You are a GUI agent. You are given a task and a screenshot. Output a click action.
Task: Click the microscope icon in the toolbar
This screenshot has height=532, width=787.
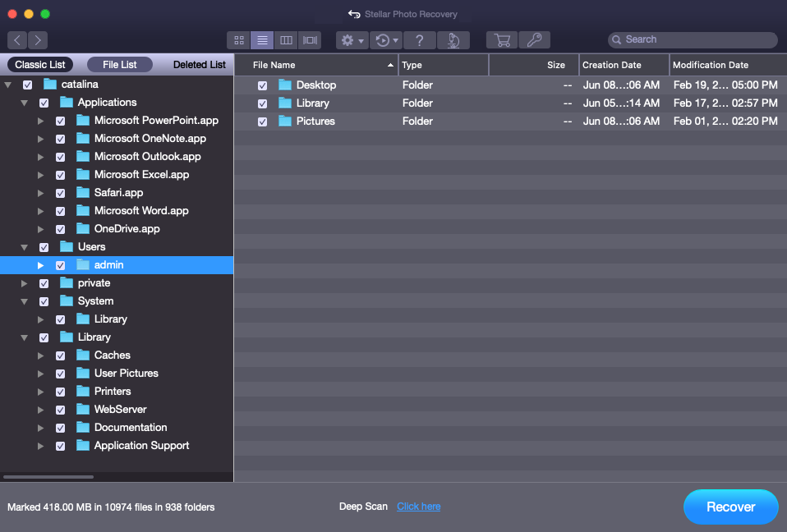pyautogui.click(x=453, y=40)
